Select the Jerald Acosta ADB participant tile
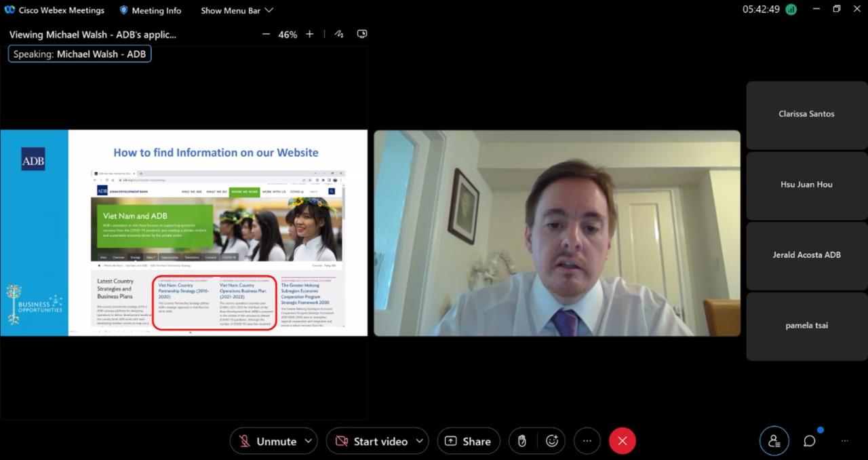Screen dimensions: 868x460 (806, 256)
